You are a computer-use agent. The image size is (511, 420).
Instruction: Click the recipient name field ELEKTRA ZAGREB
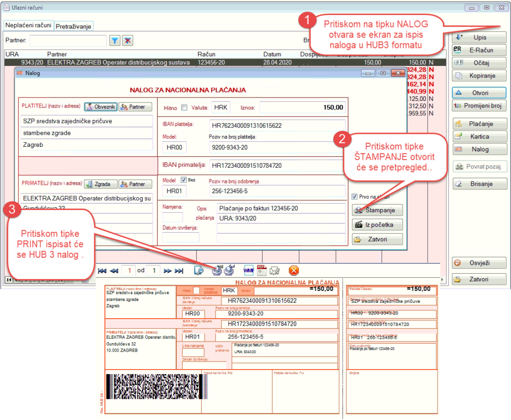[x=87, y=198]
